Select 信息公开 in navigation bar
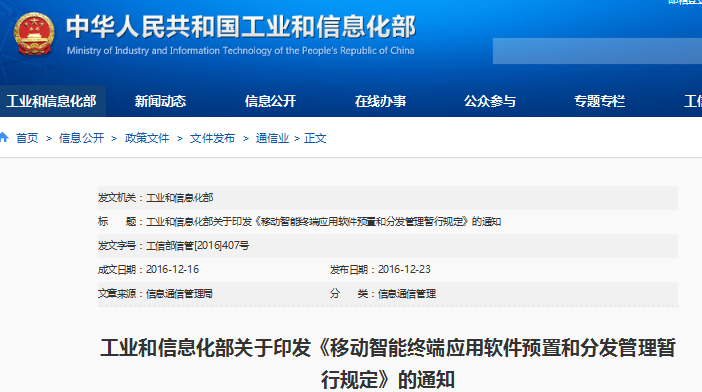 [270, 101]
